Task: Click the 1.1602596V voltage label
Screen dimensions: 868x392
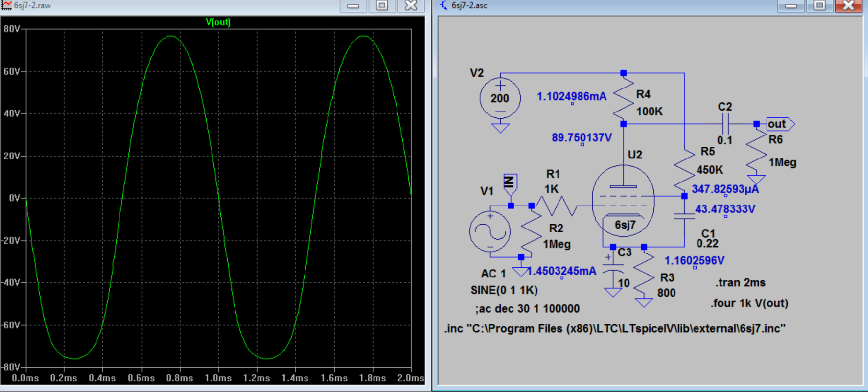Action: [694, 261]
